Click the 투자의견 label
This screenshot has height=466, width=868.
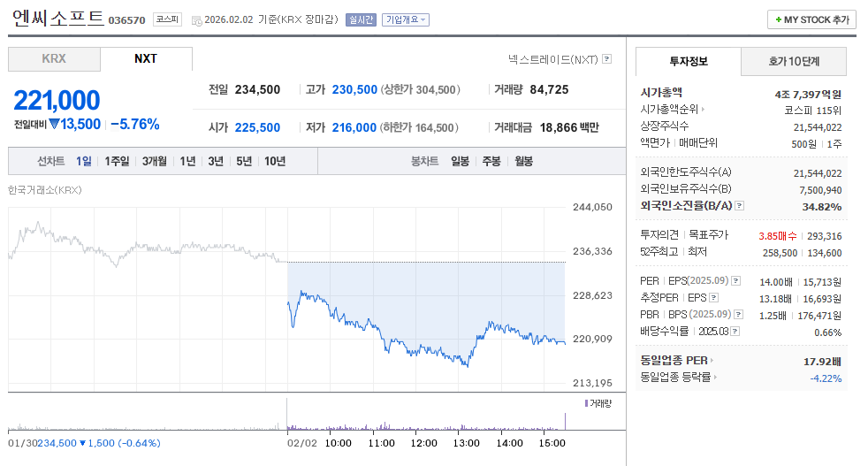click(659, 235)
